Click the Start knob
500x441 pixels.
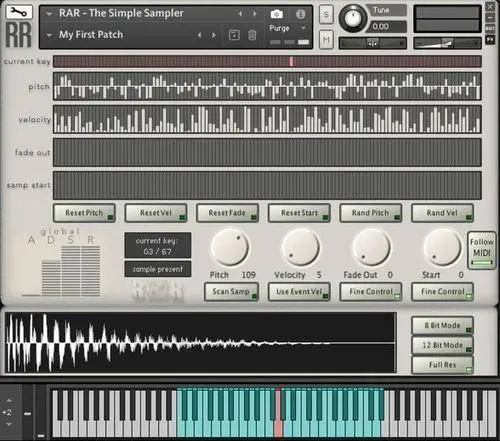click(442, 247)
